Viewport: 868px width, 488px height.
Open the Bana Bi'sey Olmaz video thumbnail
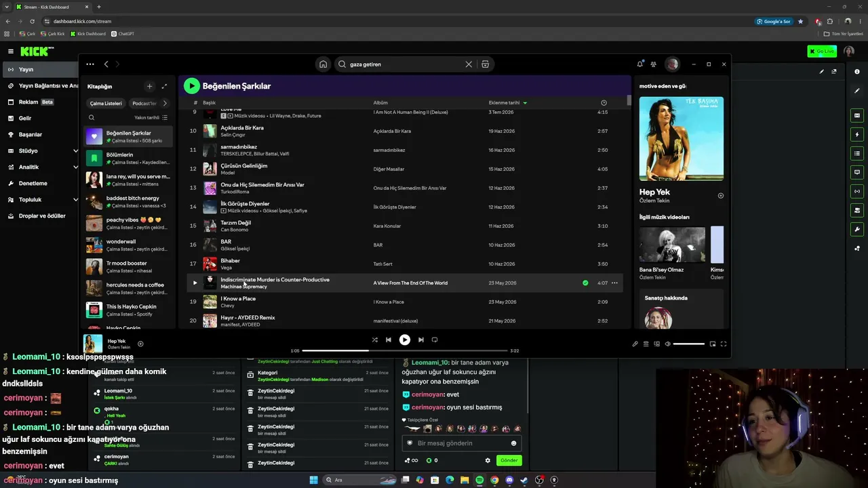click(672, 245)
